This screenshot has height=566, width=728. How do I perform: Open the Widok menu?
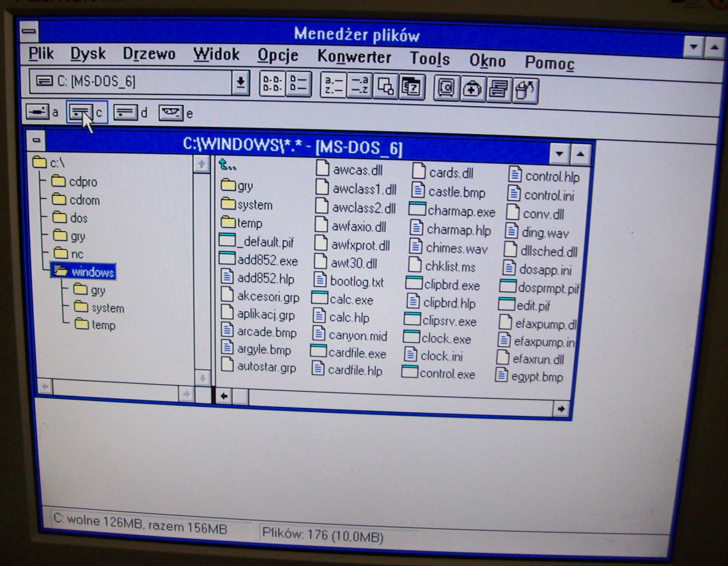(216, 55)
